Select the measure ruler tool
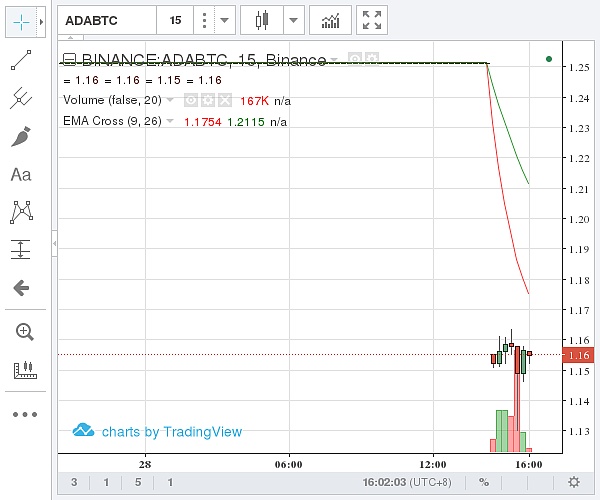Screen dimensions: 600x500 pyautogui.click(x=25, y=370)
